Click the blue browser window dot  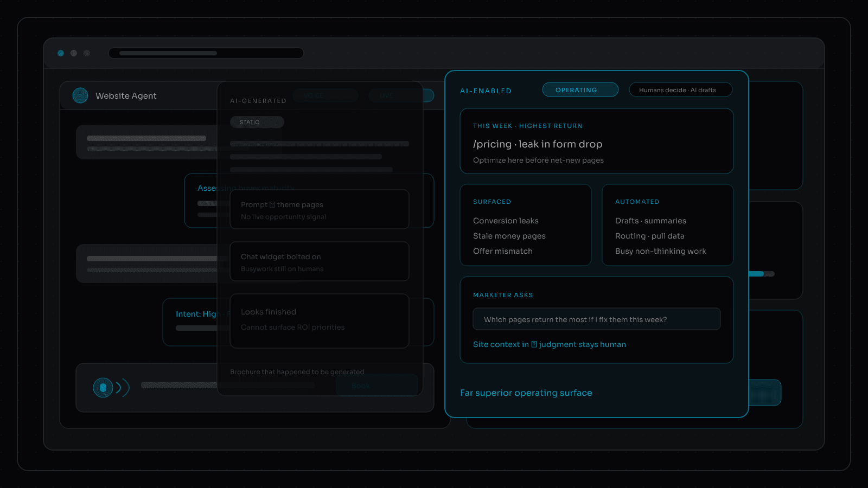coord(61,53)
